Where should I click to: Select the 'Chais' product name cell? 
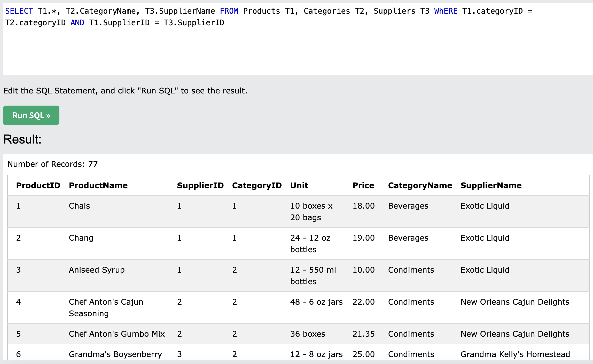(79, 206)
